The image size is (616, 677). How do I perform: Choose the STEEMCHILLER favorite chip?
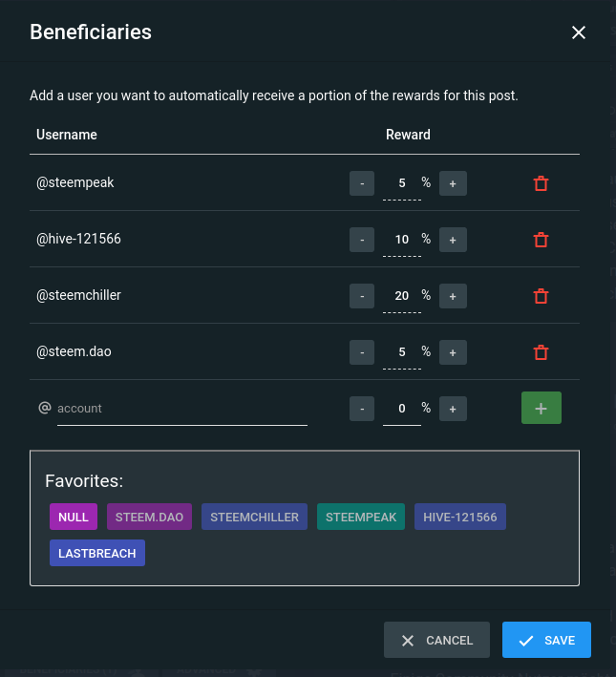(254, 518)
